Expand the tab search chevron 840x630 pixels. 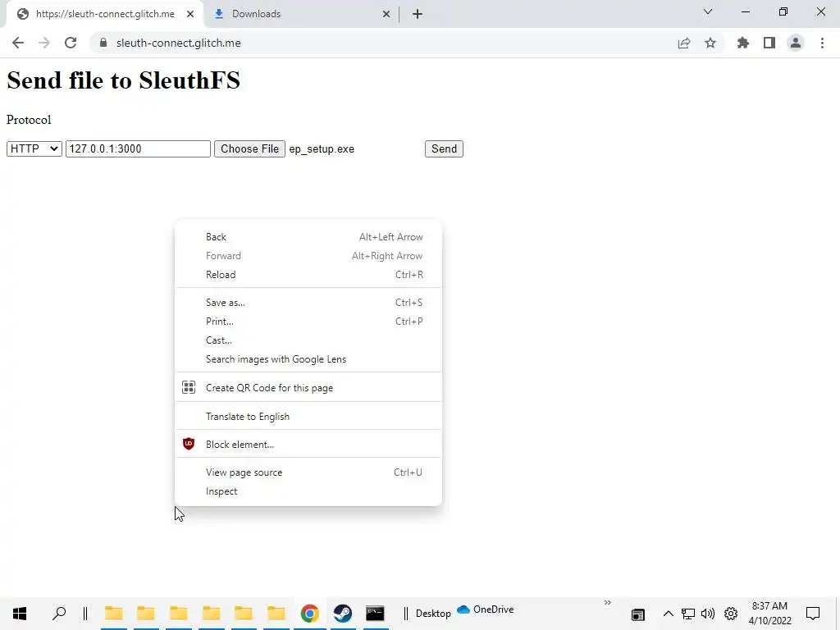pos(708,11)
